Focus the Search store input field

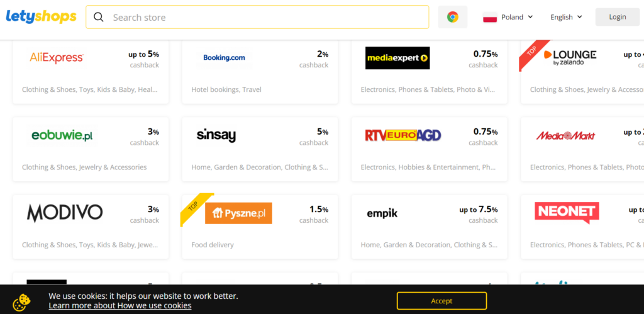point(257,17)
